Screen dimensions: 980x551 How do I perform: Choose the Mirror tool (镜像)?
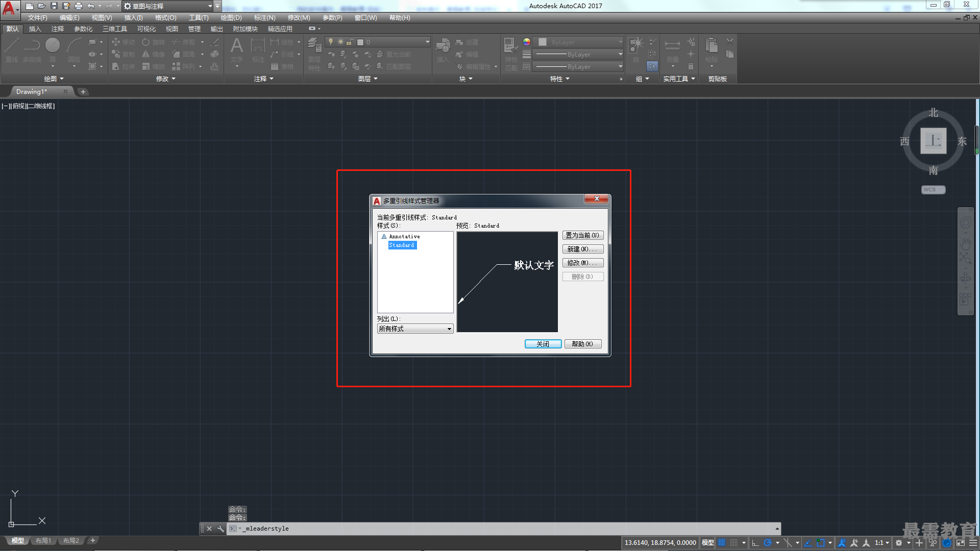(x=154, y=54)
